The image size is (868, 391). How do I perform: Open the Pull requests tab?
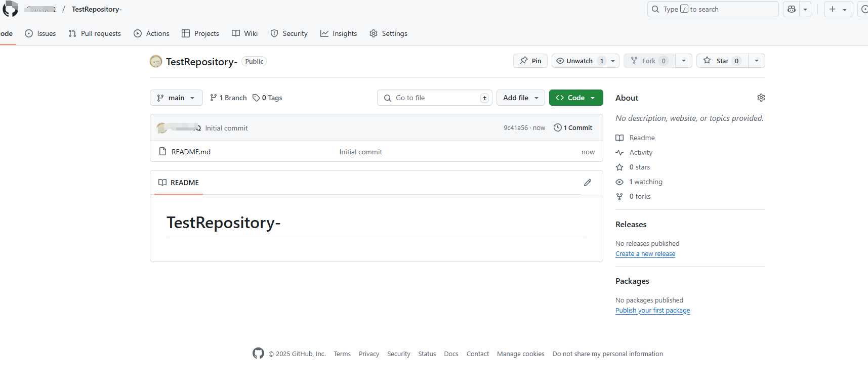click(x=95, y=33)
